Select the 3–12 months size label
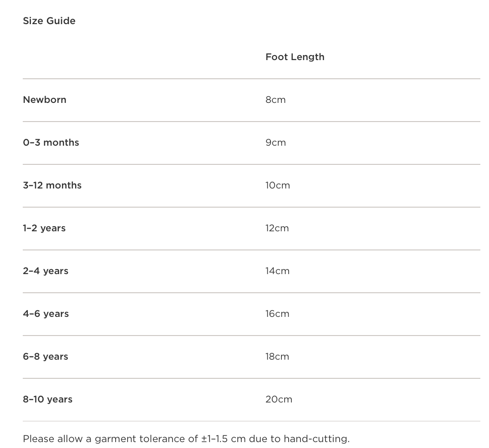 click(52, 185)
